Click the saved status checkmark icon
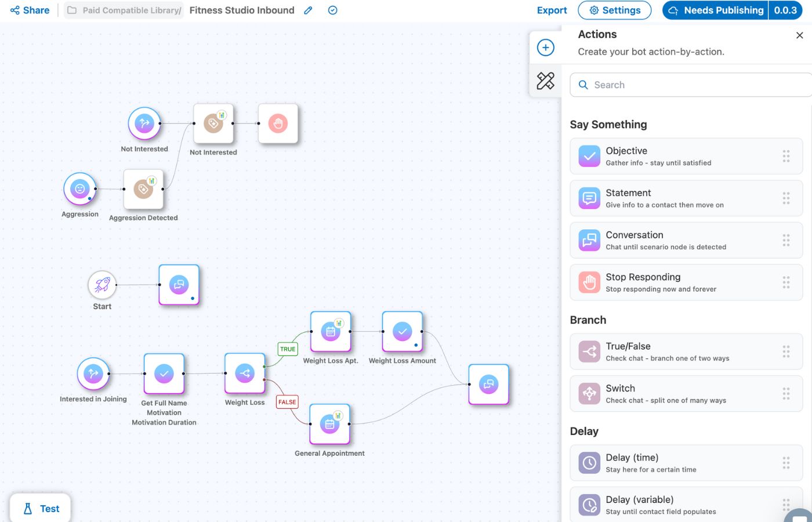The width and height of the screenshot is (812, 522). 332,10
